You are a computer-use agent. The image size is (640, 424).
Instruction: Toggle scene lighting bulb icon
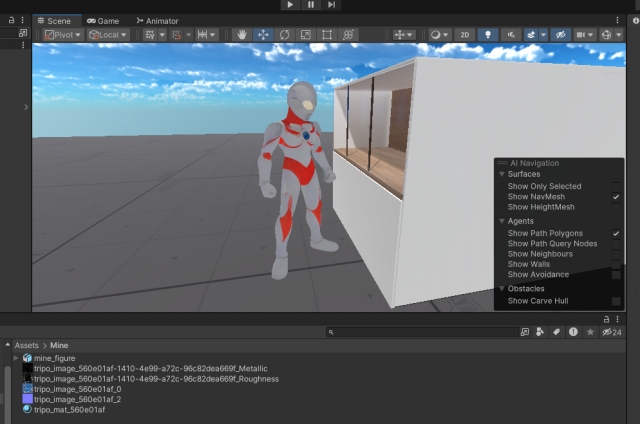(x=488, y=35)
